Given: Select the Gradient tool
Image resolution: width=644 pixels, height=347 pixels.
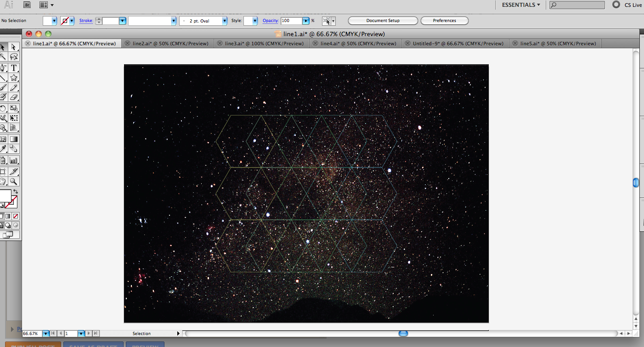Looking at the screenshot, I should click(14, 139).
